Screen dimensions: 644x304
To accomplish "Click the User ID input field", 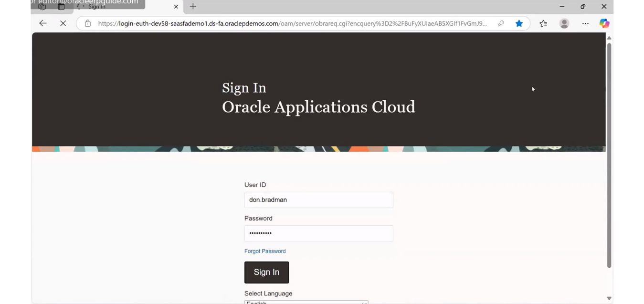I will (x=318, y=199).
